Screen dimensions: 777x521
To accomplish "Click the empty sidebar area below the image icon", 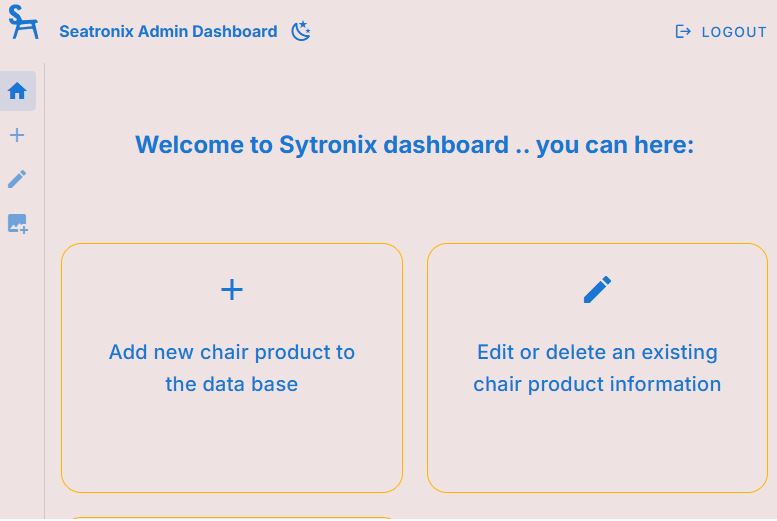I will [20, 380].
